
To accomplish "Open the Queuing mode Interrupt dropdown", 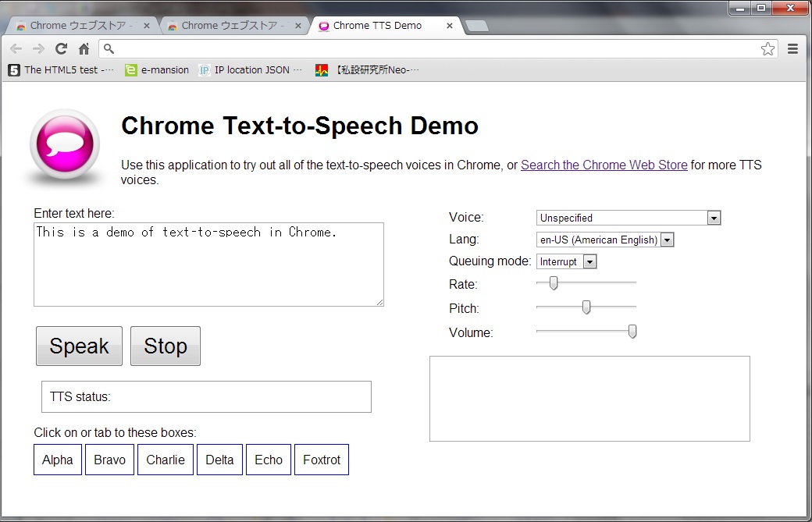I will (x=567, y=261).
